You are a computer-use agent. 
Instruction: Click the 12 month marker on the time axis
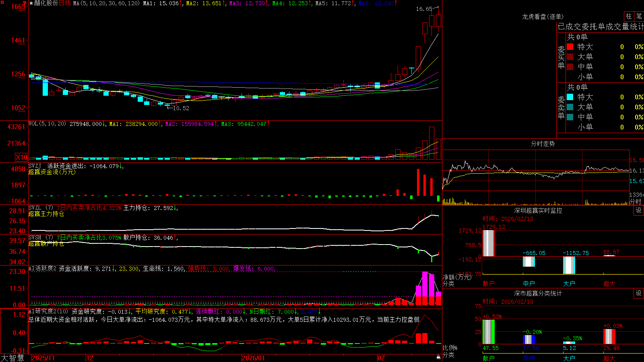point(90,358)
